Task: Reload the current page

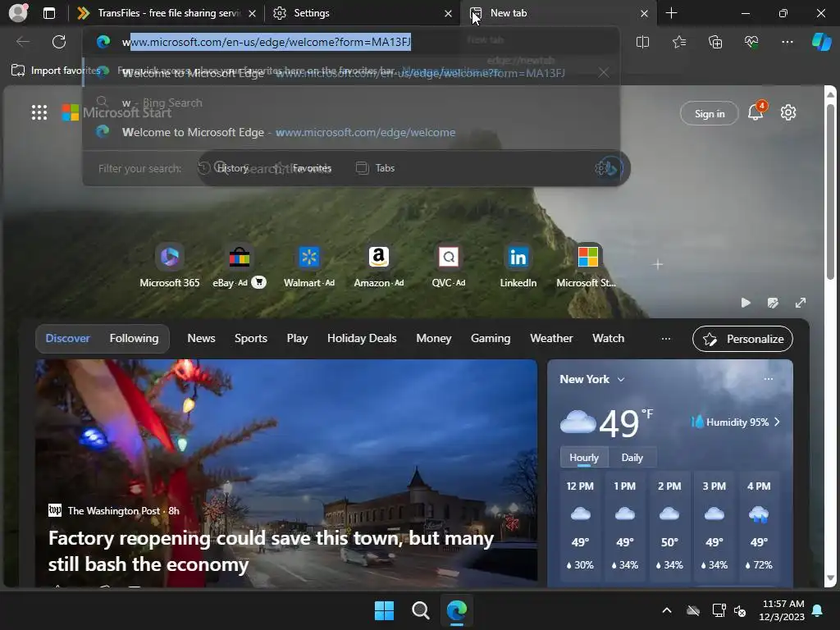Action: 59,42
